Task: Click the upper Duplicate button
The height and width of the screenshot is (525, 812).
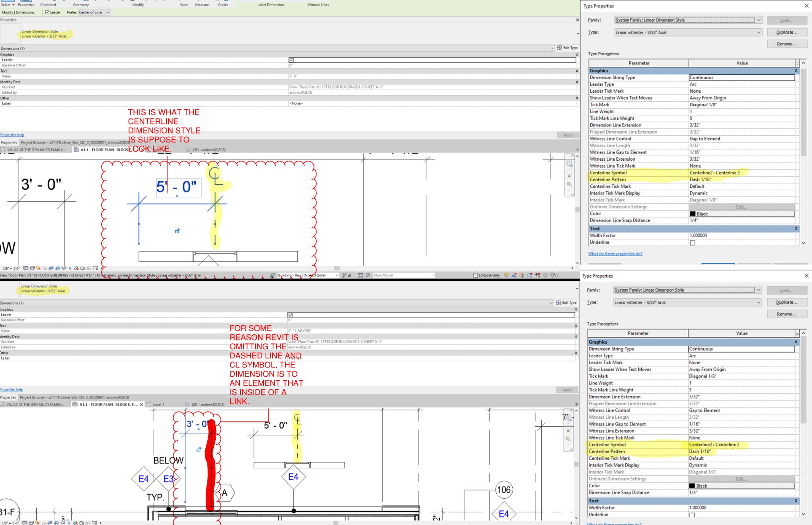Action: [x=787, y=32]
